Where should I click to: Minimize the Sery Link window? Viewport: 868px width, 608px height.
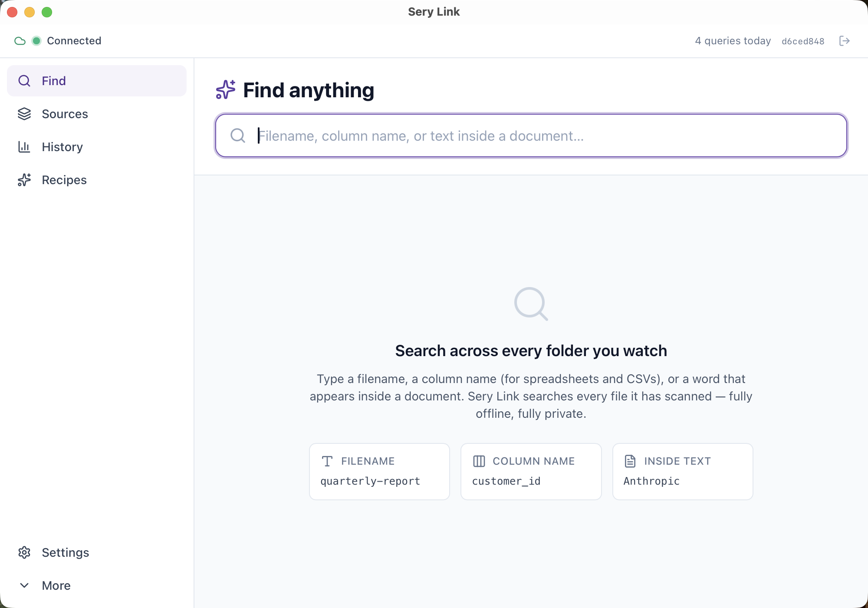coord(30,12)
